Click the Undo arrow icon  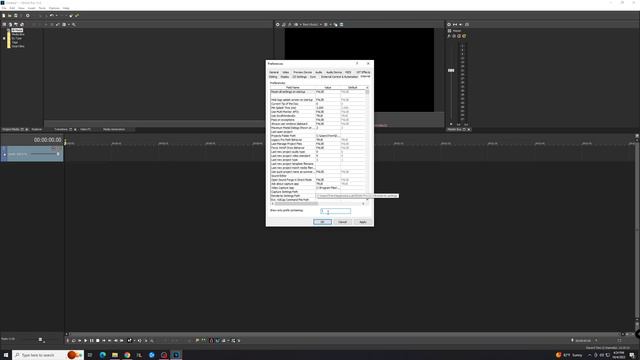[x=51, y=16]
